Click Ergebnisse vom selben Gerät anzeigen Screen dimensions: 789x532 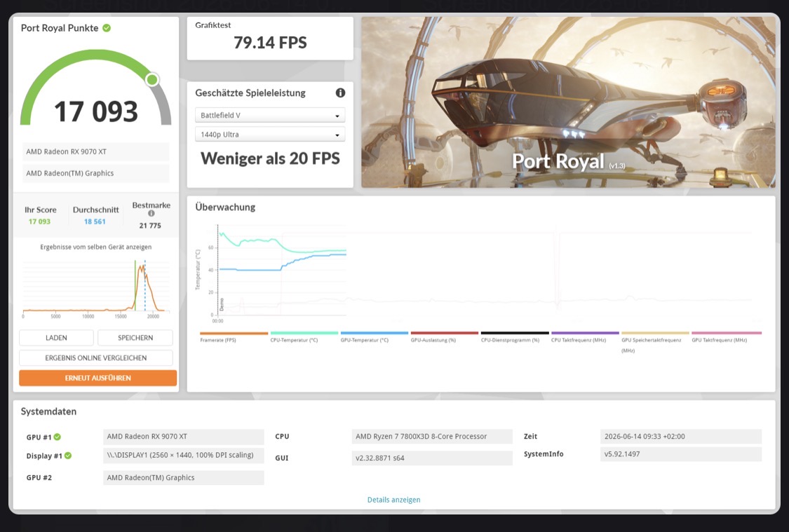(95, 247)
